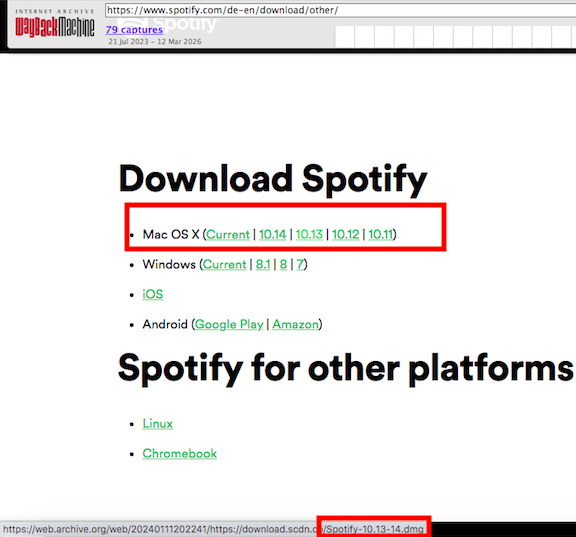This screenshot has width=576, height=537.
Task: Follow the Linux link
Action: coord(158,424)
